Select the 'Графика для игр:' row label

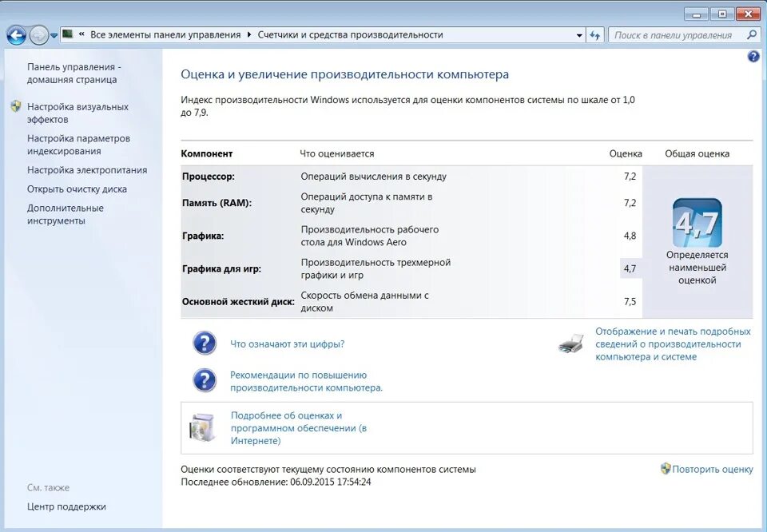(221, 268)
